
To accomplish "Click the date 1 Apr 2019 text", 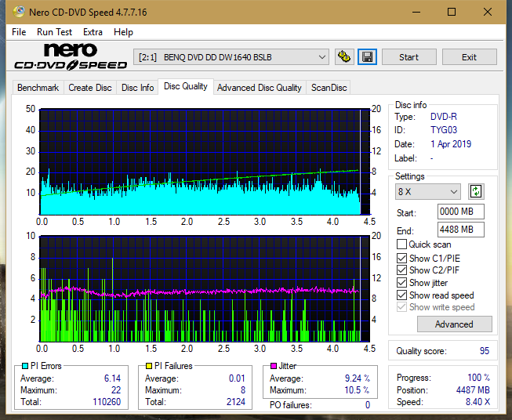I will [x=451, y=144].
